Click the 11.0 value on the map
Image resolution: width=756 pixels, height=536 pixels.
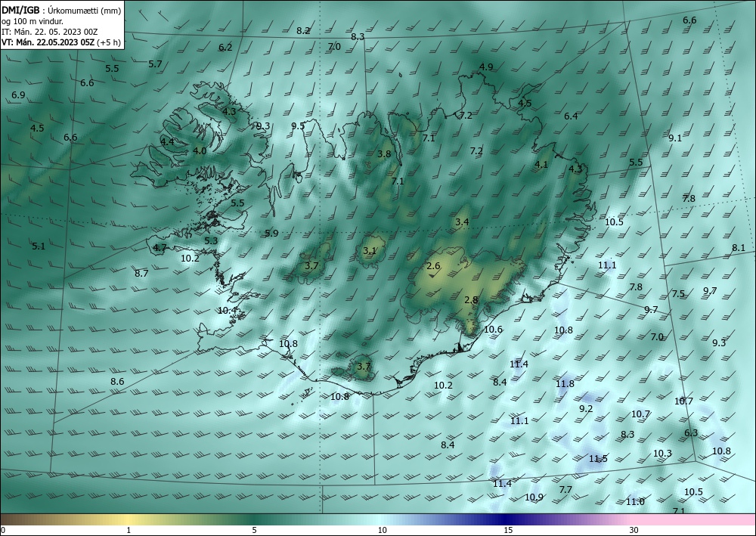[635, 502]
